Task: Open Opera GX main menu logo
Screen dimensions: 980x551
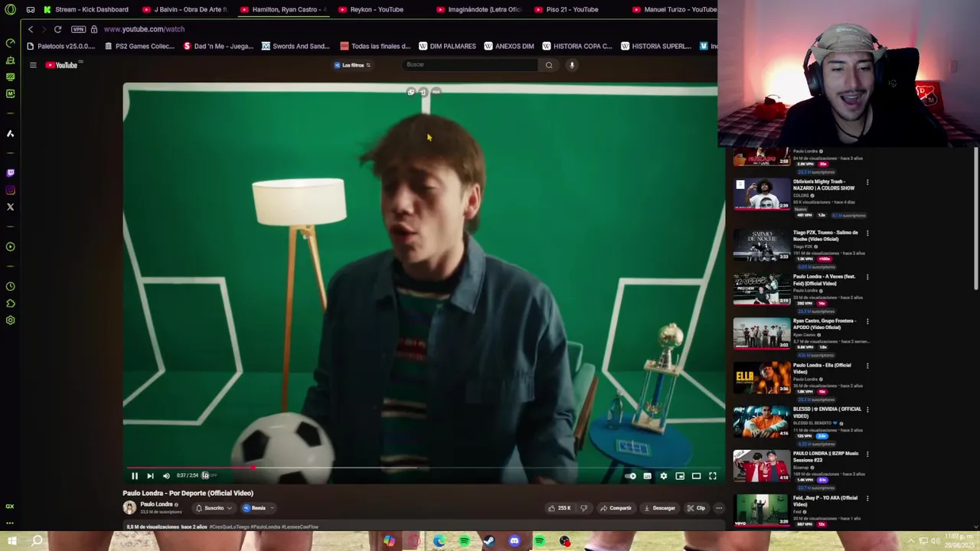Action: (x=11, y=9)
